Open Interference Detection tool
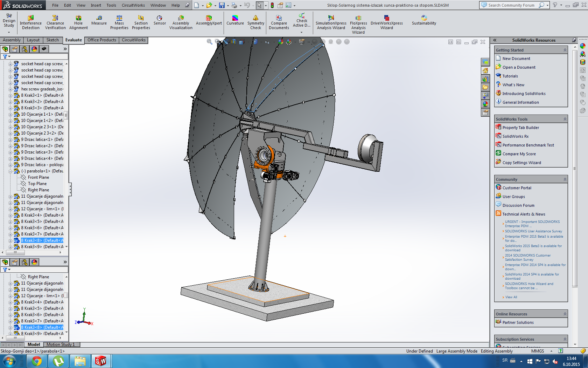588x368 pixels. point(31,22)
